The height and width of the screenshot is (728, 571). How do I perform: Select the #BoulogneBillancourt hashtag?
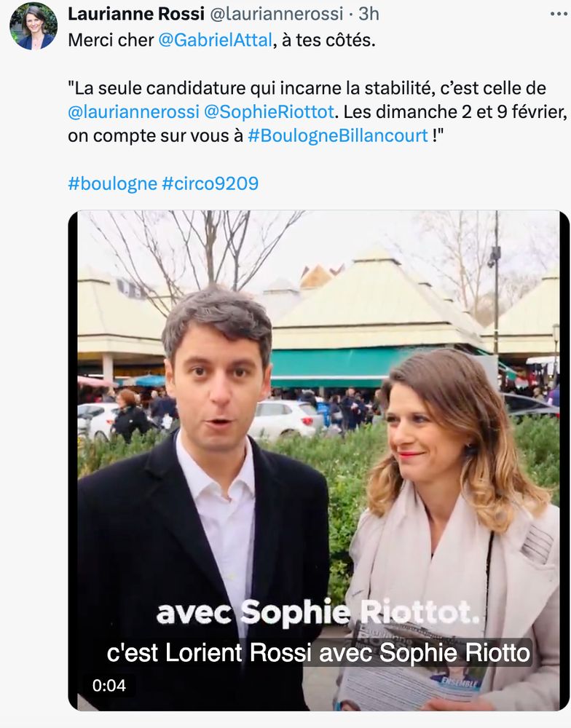click(x=338, y=136)
